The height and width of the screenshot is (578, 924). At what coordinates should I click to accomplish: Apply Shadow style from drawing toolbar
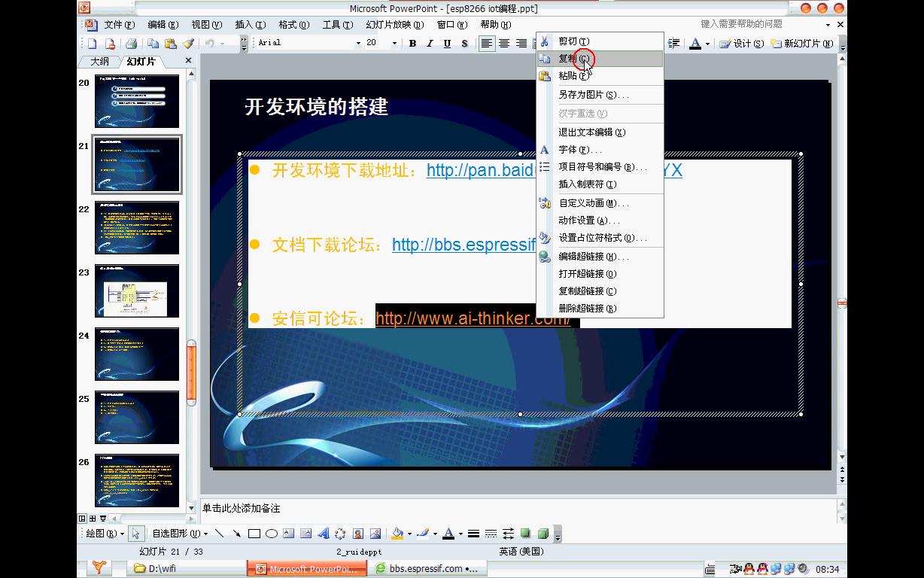tap(527, 533)
